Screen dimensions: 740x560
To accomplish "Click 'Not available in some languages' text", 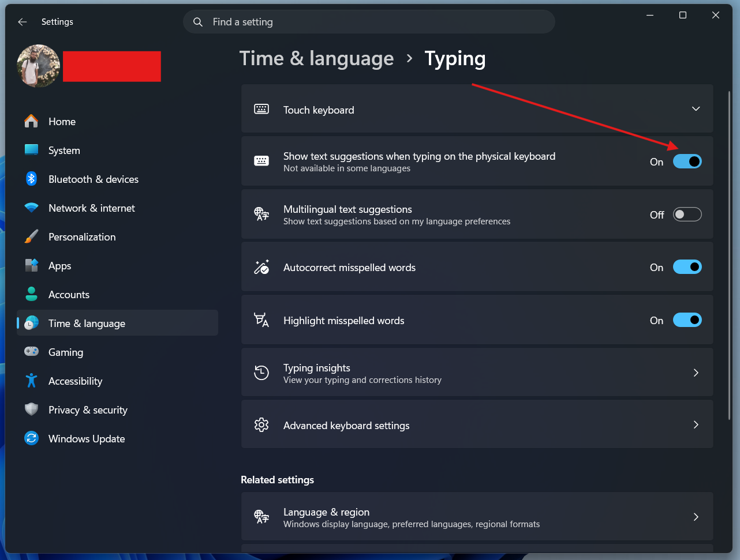I will (347, 168).
